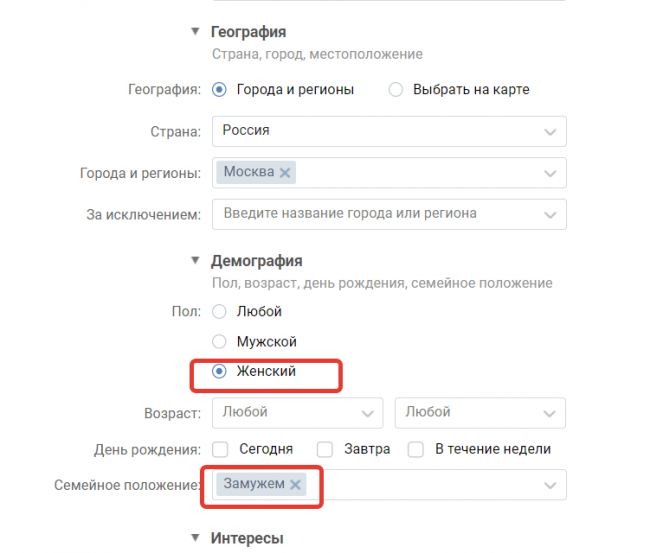Enable the Сегодня birthday checkbox
650x553 pixels.
coord(220,449)
